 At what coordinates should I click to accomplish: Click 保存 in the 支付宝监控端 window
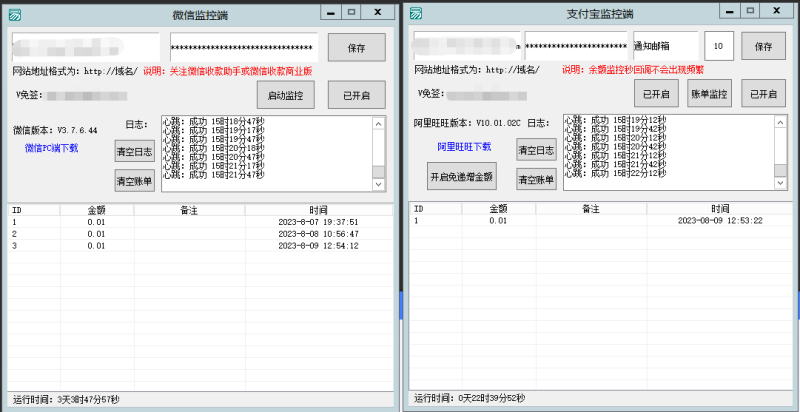pyautogui.click(x=763, y=46)
